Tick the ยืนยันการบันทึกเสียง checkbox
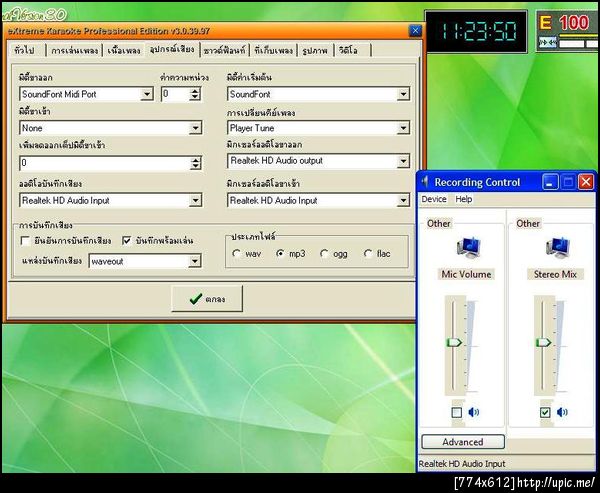 [25, 241]
